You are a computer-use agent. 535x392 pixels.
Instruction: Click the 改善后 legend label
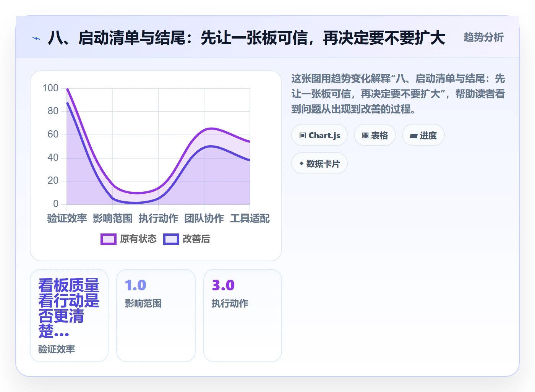[x=196, y=239]
